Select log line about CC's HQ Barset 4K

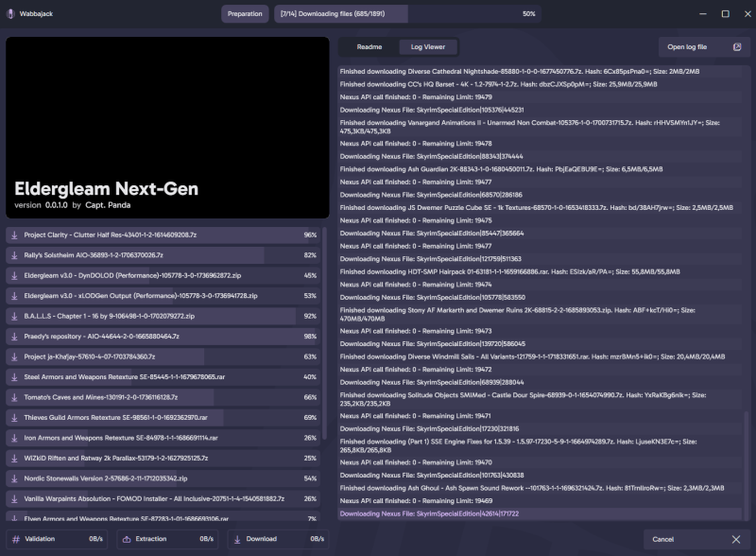(x=540, y=84)
